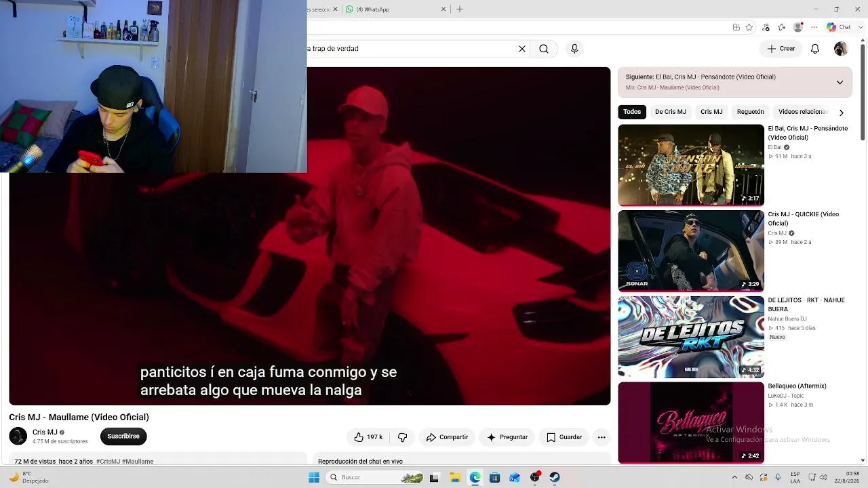Clear the YouTube search box text
This screenshot has width=868, height=488.
coord(522,49)
